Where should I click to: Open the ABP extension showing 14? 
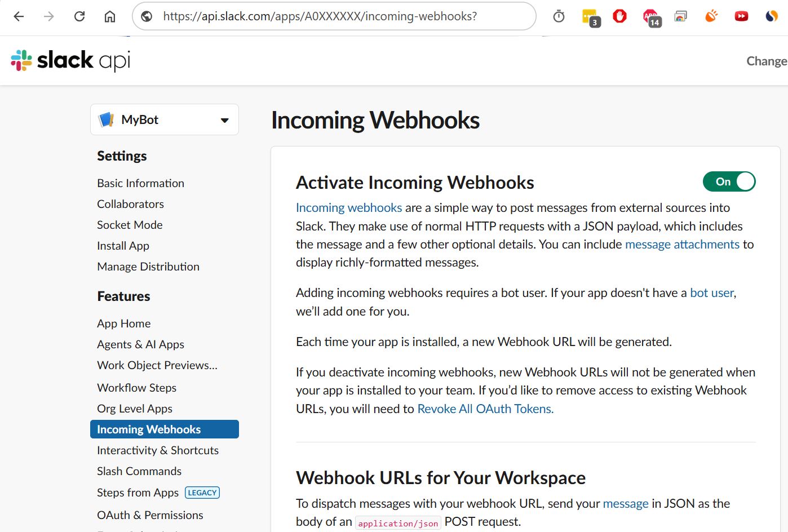[x=652, y=18]
